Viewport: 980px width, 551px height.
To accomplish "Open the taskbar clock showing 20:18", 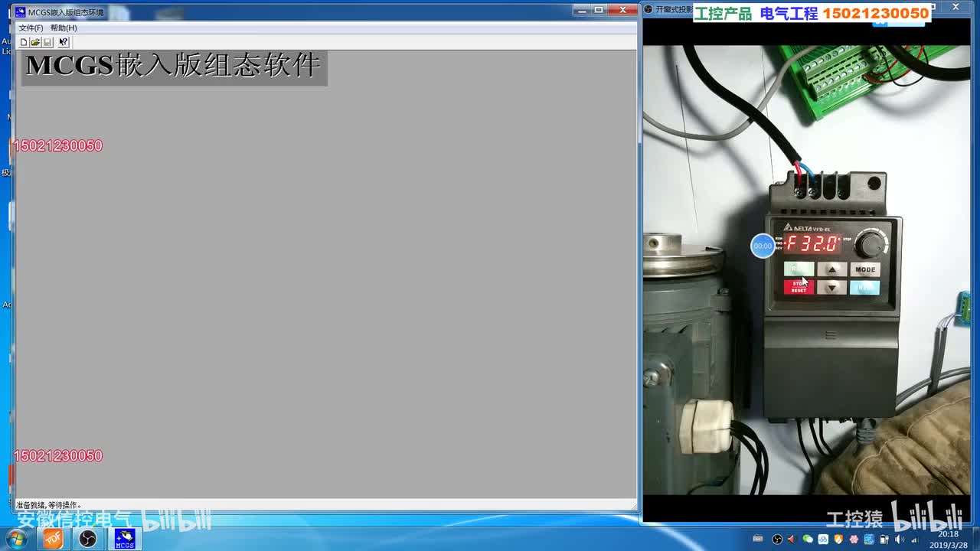I will coord(949,540).
